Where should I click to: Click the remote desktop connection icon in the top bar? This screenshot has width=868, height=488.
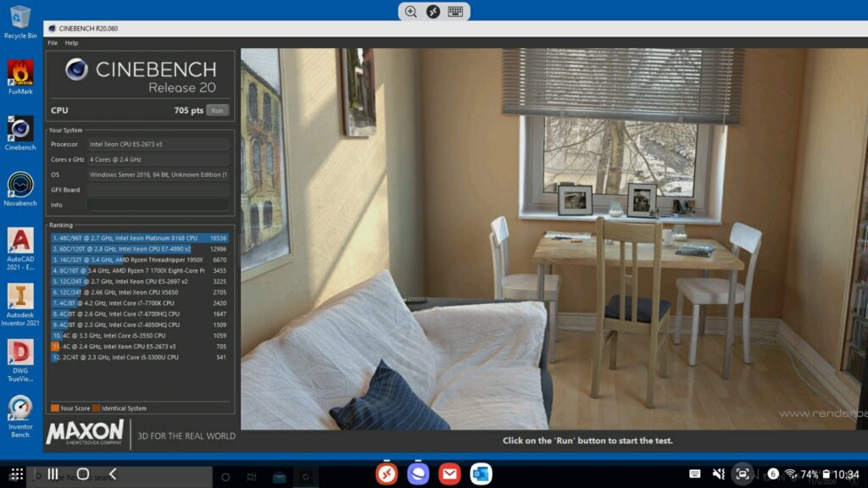[433, 12]
